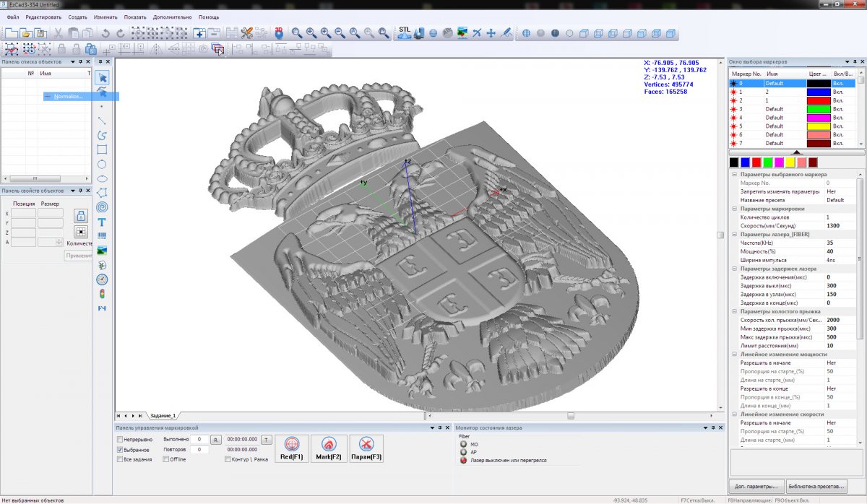Create a new file
Screen dimensions: 867x504
(11, 33)
